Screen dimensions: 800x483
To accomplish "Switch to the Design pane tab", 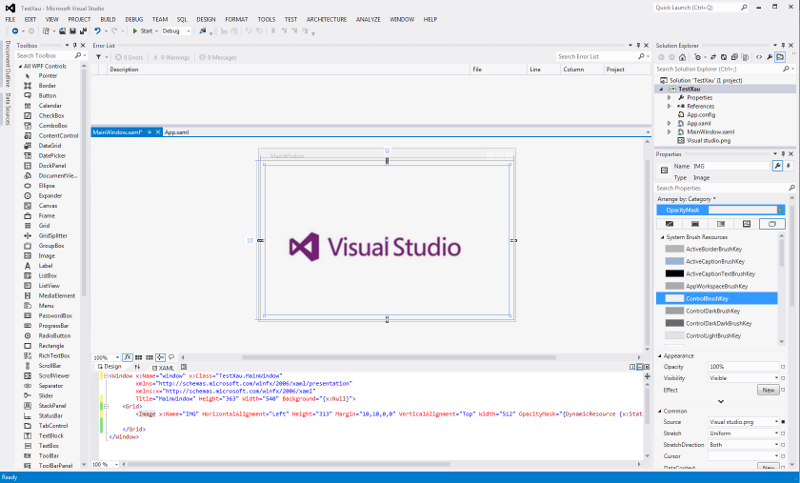I will 109,367.
